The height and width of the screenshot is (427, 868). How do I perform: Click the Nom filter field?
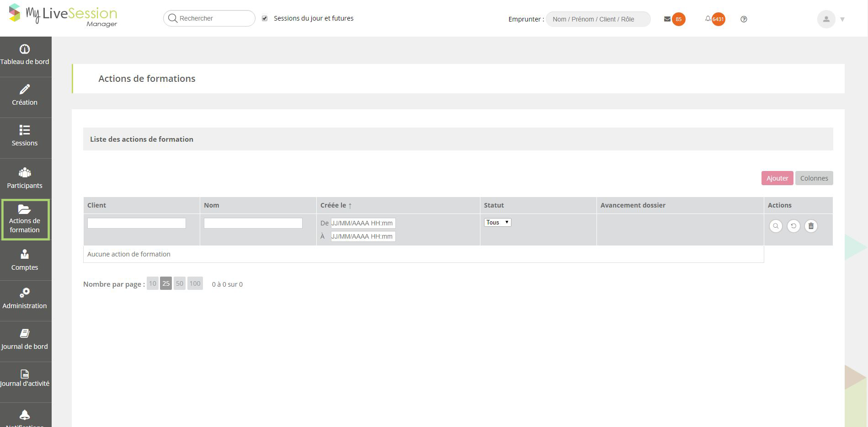tap(253, 223)
